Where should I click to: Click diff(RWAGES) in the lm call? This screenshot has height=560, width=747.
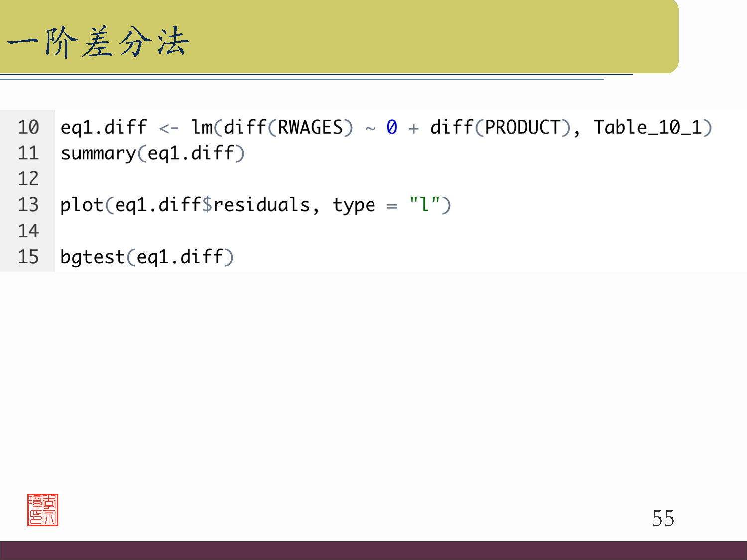[x=288, y=128]
